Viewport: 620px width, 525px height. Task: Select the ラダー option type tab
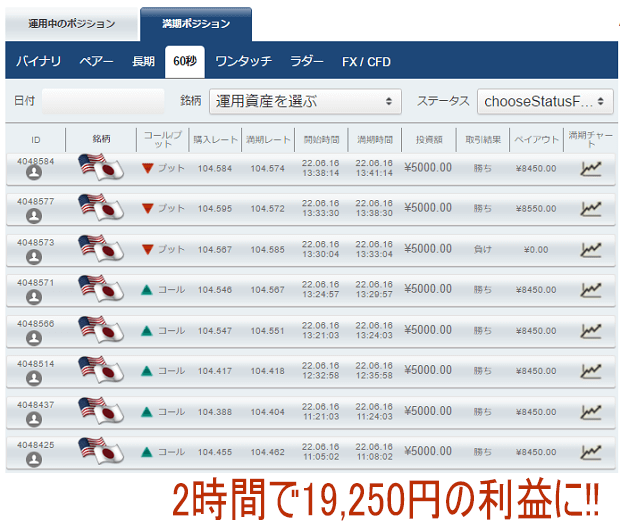click(306, 62)
